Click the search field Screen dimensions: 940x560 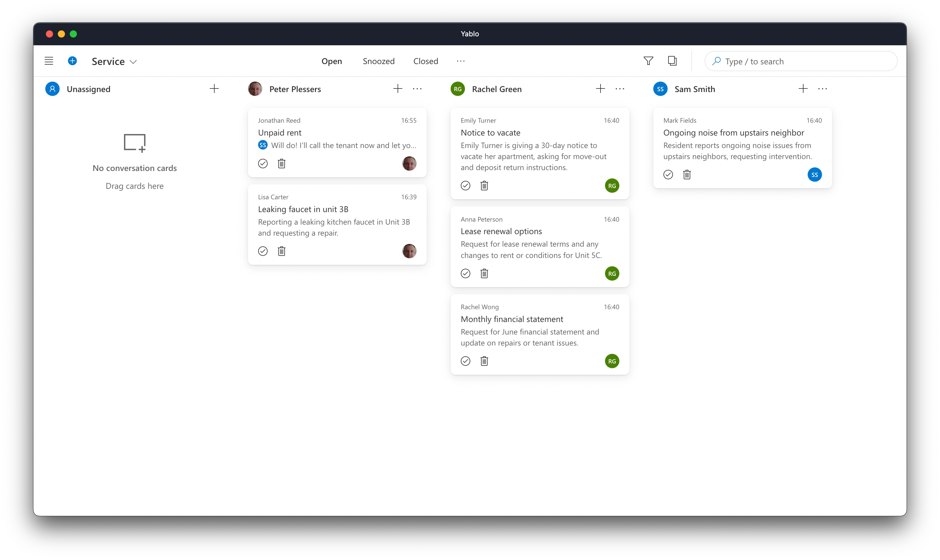point(800,61)
